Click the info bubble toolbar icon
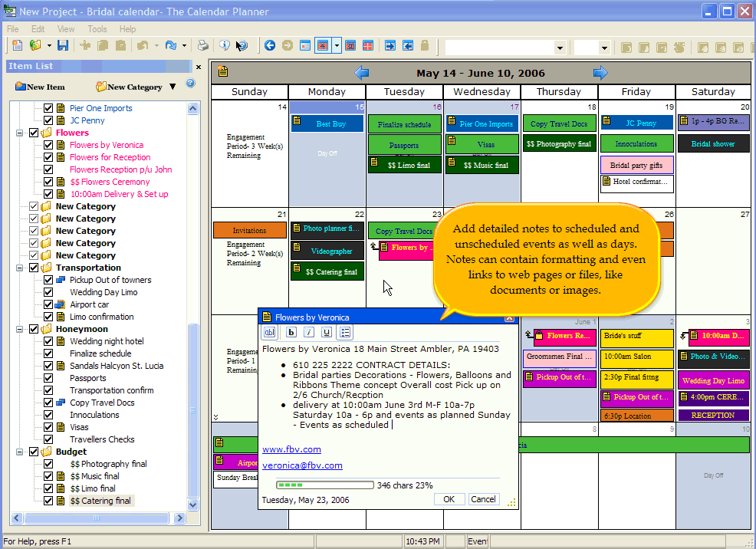756x549 pixels. coord(224,46)
